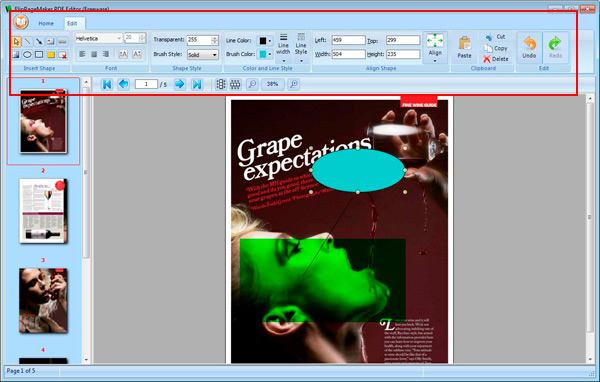Click the Height field

tap(403, 54)
